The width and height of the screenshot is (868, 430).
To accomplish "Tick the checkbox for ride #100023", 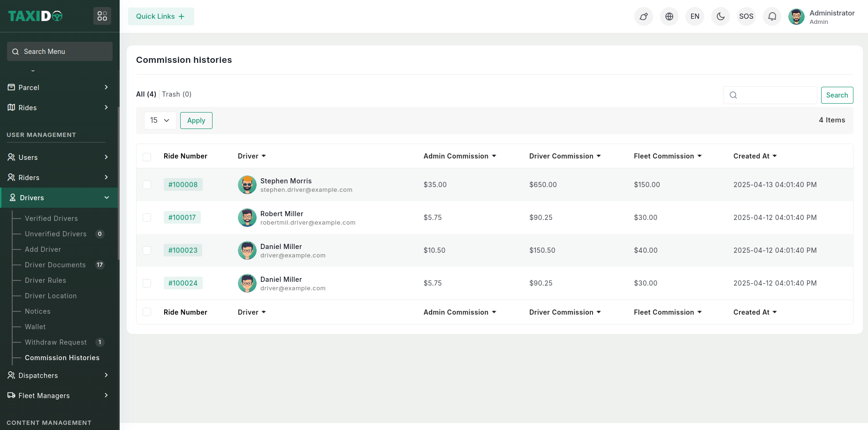I will (147, 250).
